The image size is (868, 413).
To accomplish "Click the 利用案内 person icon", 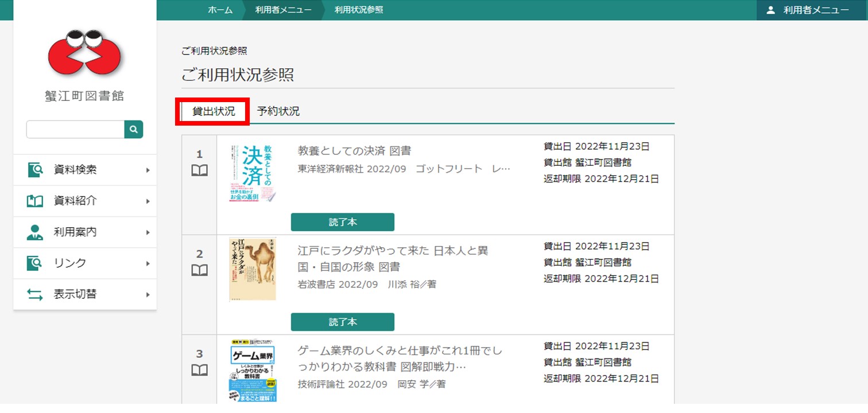I will 35,232.
